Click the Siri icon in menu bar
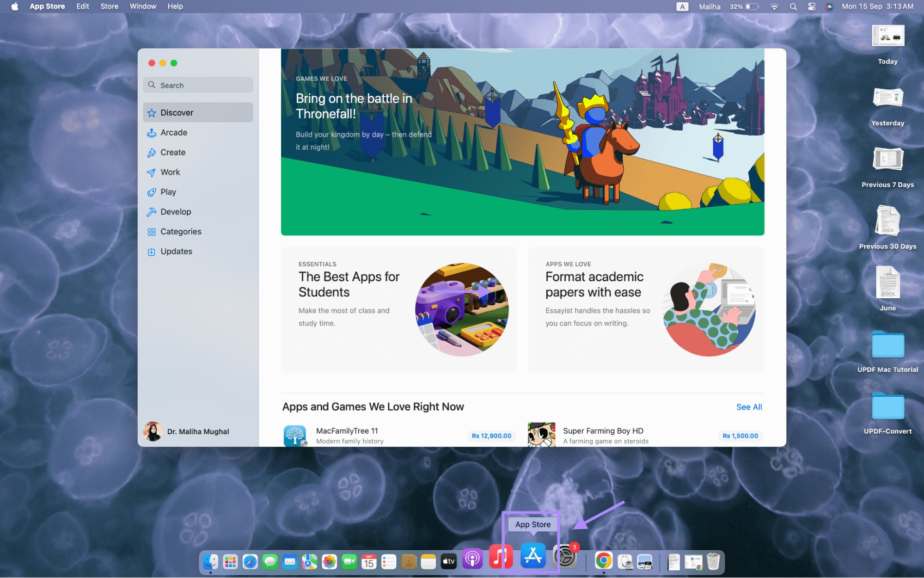The height and width of the screenshot is (578, 924). click(829, 6)
